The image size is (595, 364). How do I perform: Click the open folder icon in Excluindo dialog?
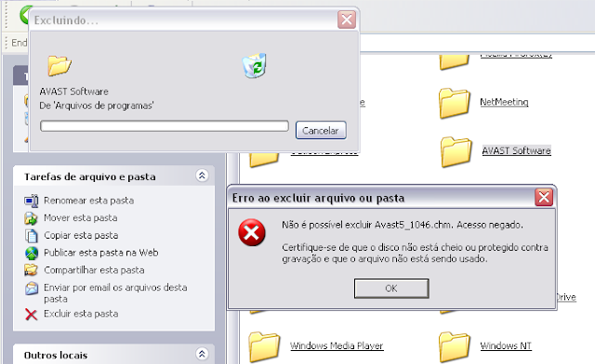coord(59,65)
